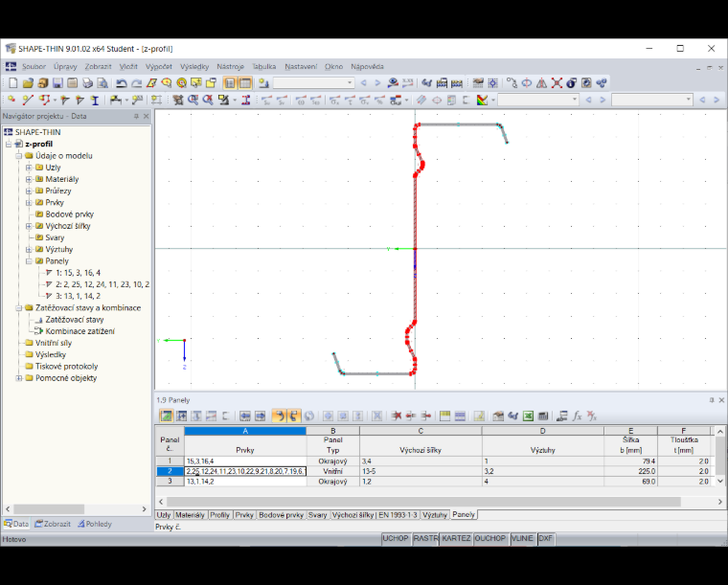The image size is (728, 585).
Task: Open the Print preview icon
Action: click(x=102, y=83)
